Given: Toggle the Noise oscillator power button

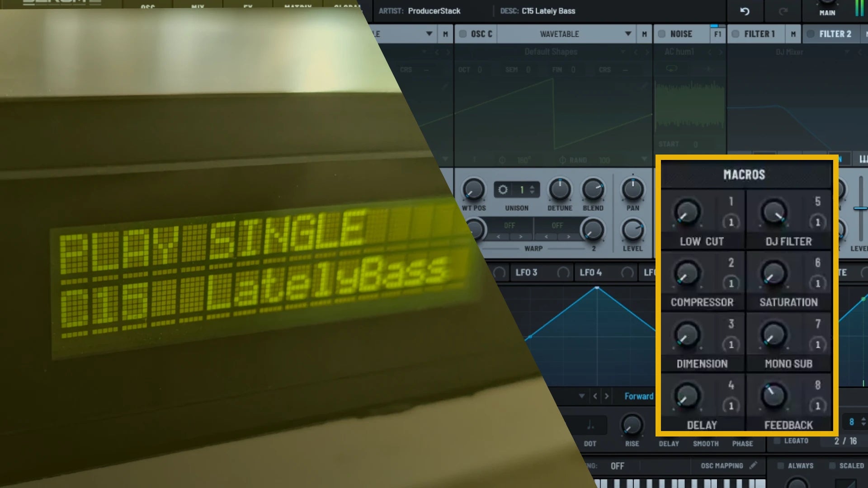Looking at the screenshot, I should click(x=662, y=34).
